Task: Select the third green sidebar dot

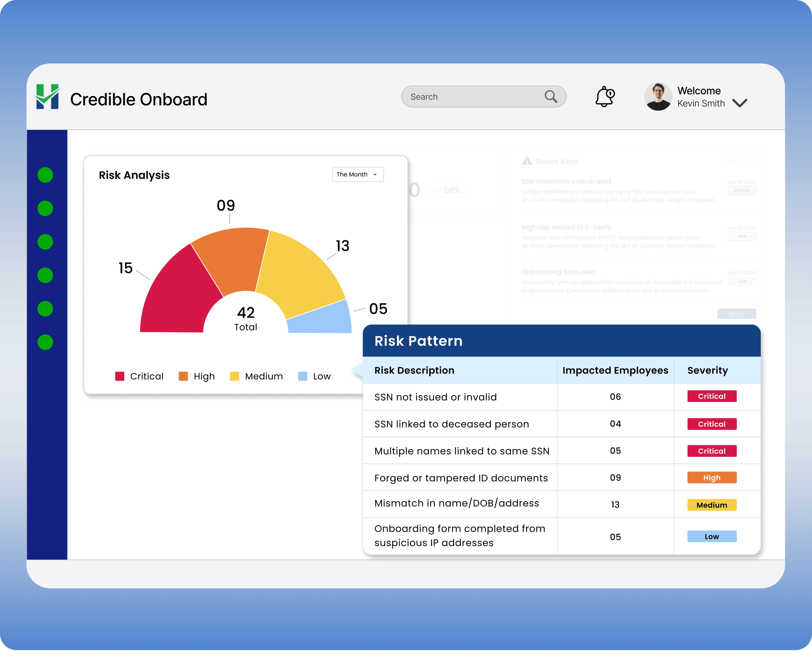Action: pyautogui.click(x=45, y=242)
